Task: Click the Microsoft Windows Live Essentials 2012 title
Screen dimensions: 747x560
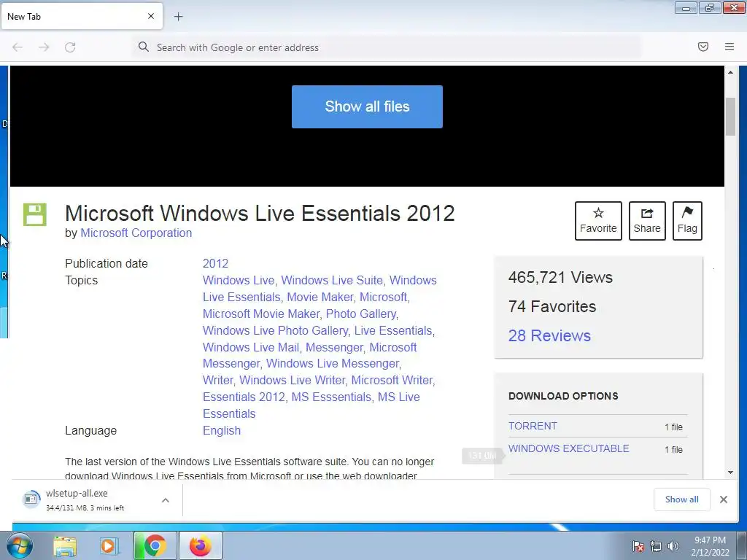Action: (260, 213)
